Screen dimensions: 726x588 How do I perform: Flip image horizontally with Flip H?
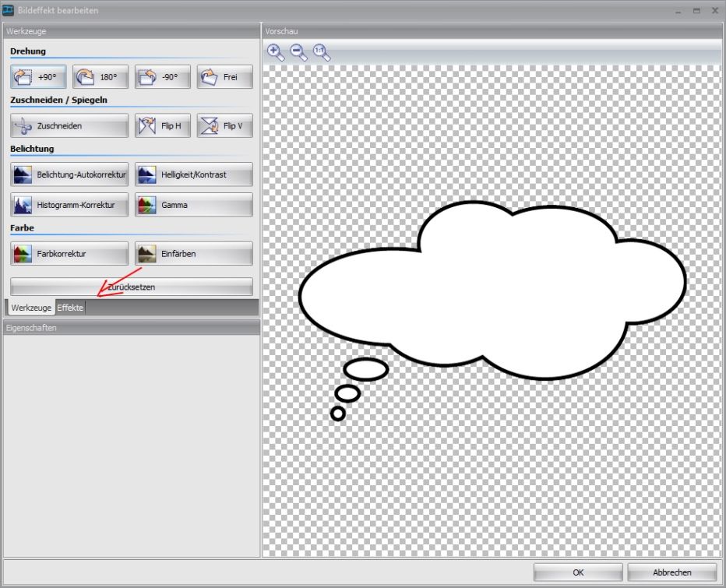(x=162, y=125)
